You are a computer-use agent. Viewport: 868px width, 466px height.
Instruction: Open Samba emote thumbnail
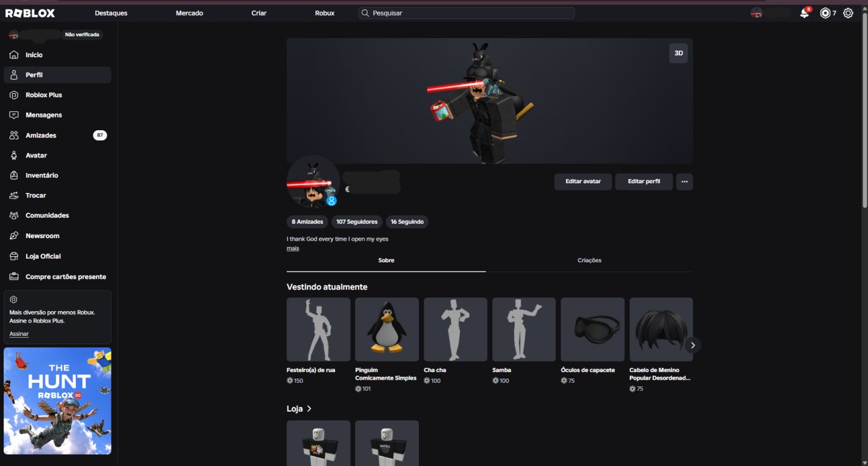coord(524,330)
